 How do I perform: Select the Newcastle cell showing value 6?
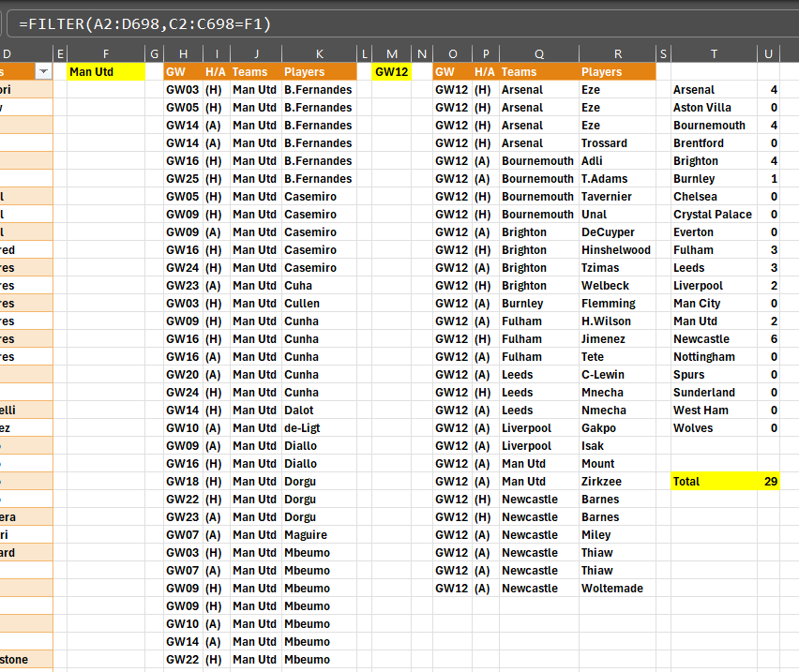tap(714, 338)
